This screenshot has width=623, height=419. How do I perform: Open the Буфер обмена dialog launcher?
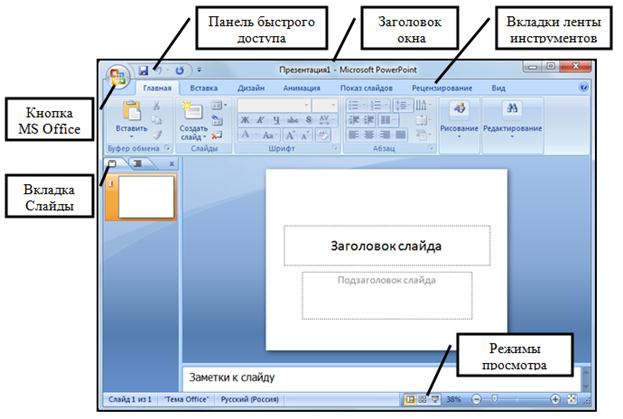(x=168, y=149)
